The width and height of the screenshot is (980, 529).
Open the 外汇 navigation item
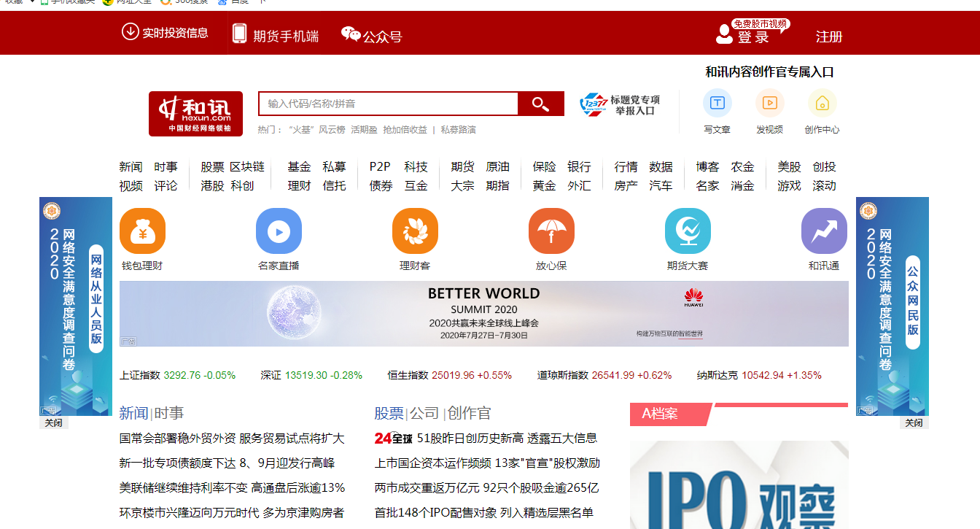point(580,186)
